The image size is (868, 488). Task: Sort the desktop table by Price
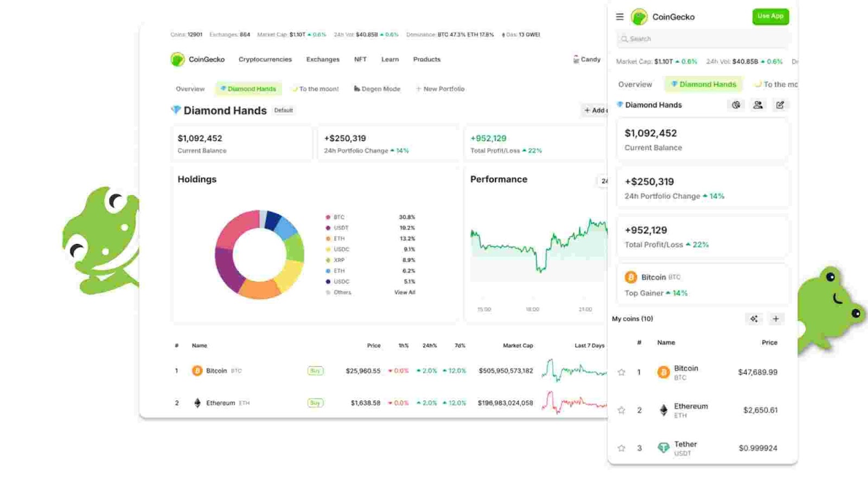coord(373,345)
